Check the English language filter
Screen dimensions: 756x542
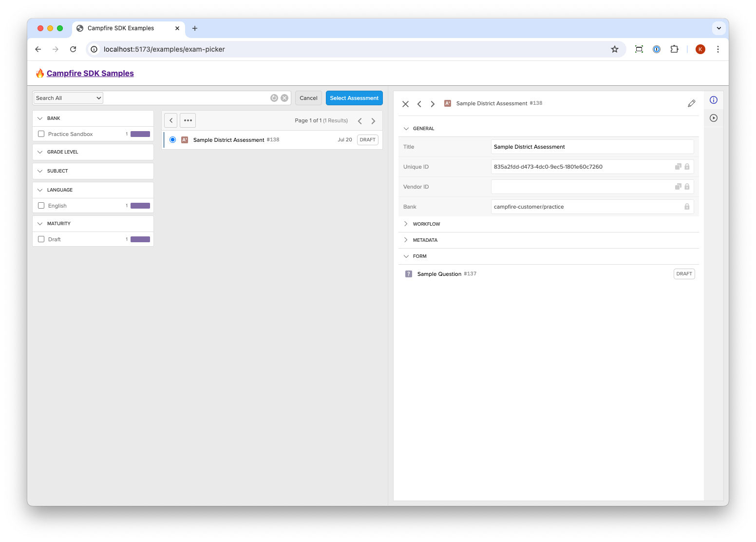(x=41, y=206)
